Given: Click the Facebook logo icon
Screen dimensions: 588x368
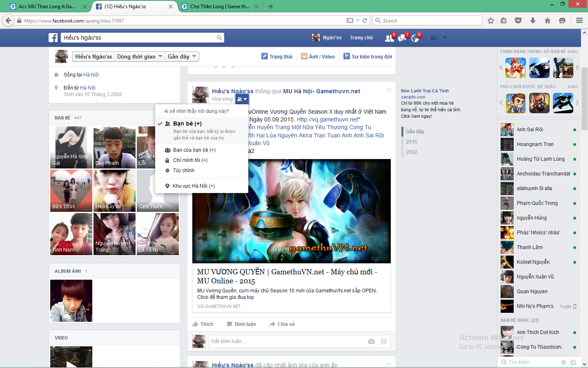Looking at the screenshot, I should [53, 38].
